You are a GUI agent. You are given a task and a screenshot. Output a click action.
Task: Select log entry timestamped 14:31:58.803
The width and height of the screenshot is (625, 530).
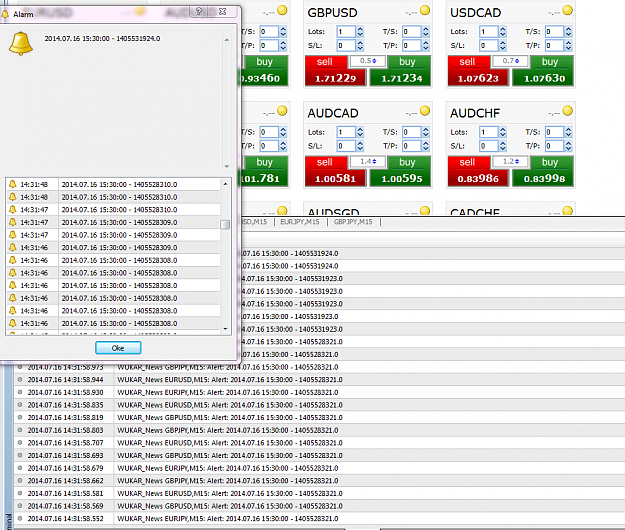tap(319, 430)
